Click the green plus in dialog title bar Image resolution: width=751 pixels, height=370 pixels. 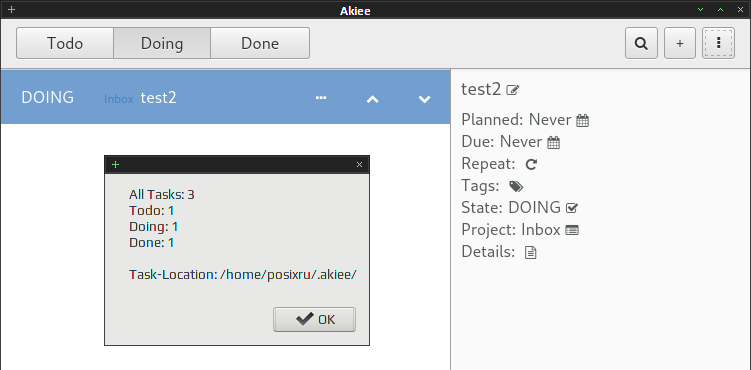(115, 165)
